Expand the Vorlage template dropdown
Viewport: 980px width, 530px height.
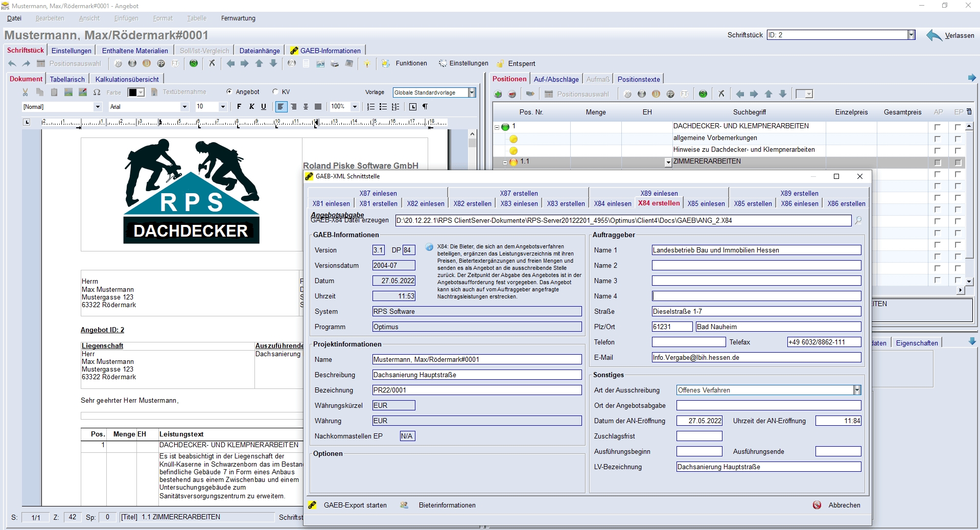tap(472, 93)
